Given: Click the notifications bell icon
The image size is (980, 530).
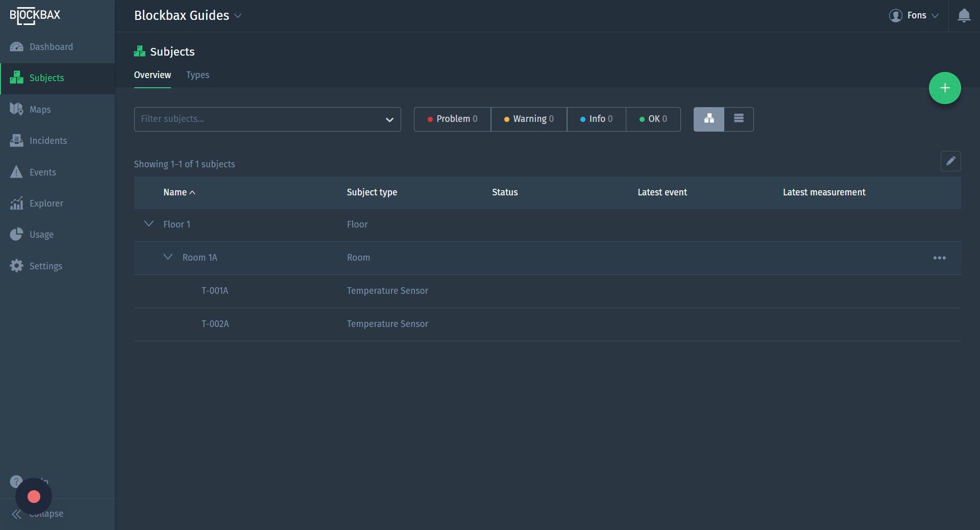Looking at the screenshot, I should click(x=964, y=16).
